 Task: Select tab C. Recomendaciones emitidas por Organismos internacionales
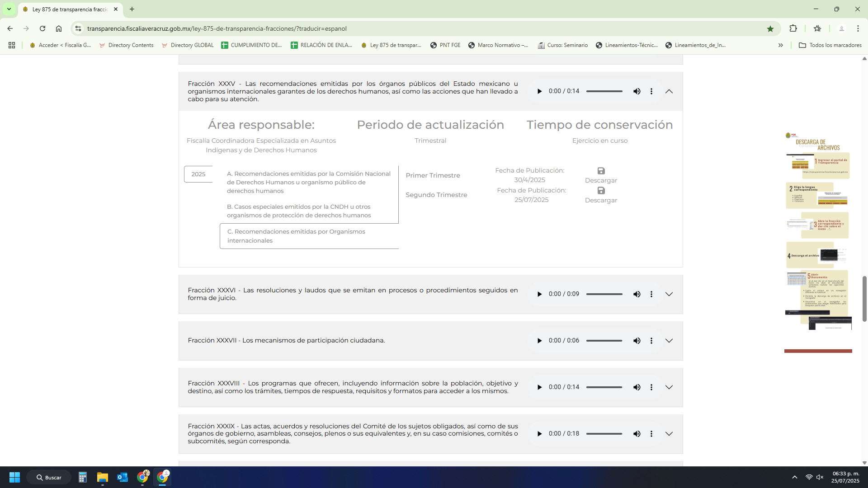tap(296, 236)
